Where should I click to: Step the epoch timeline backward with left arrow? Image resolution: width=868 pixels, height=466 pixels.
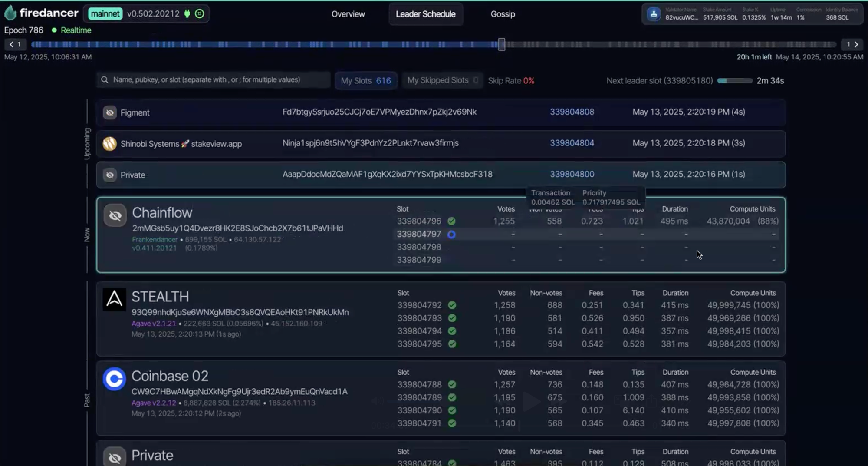[15, 44]
